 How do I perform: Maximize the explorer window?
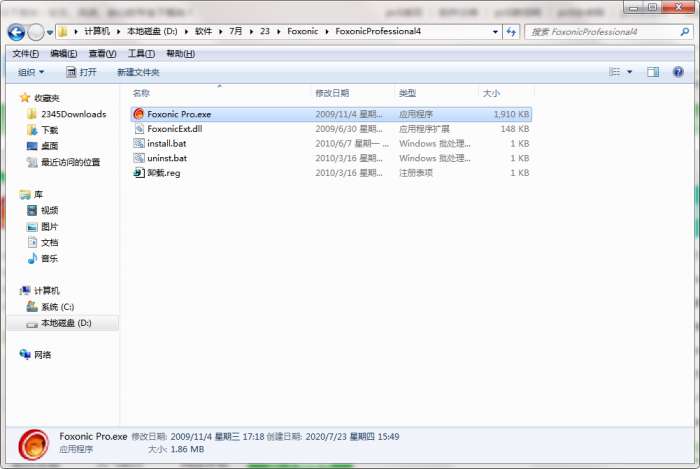pos(652,8)
